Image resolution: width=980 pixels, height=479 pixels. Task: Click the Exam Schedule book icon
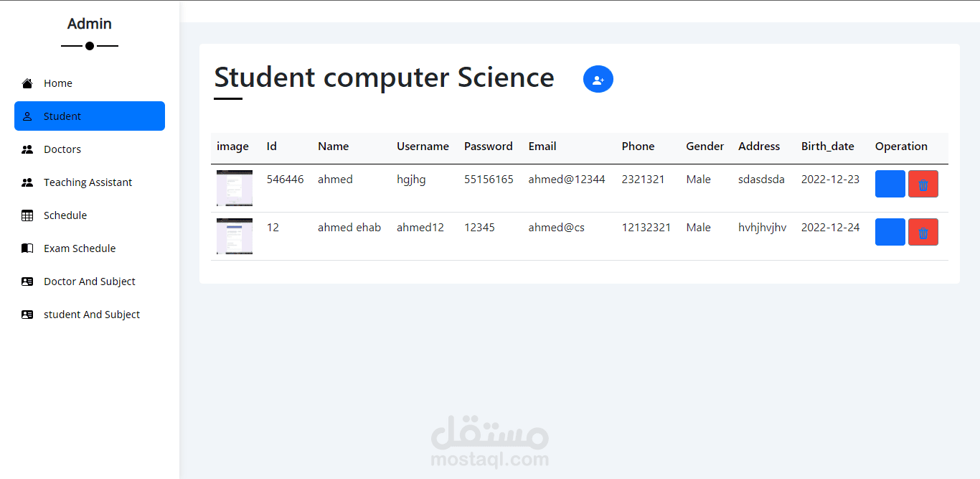click(27, 248)
